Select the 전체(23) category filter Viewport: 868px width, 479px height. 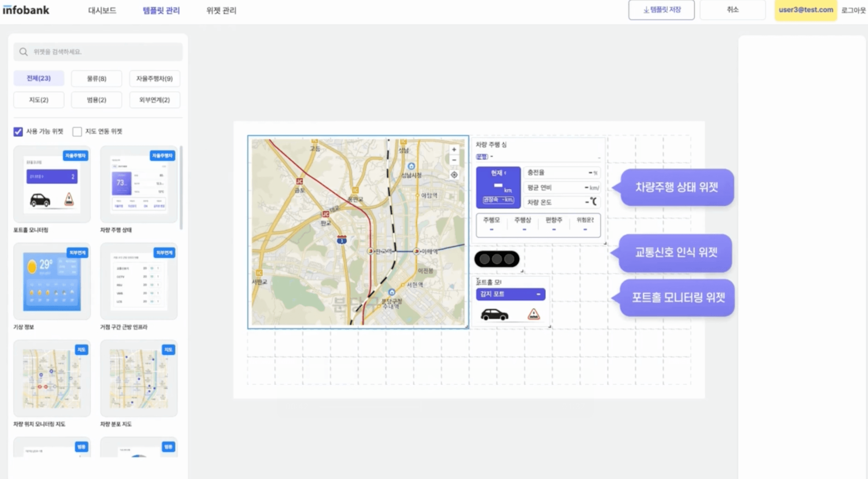[38, 78]
